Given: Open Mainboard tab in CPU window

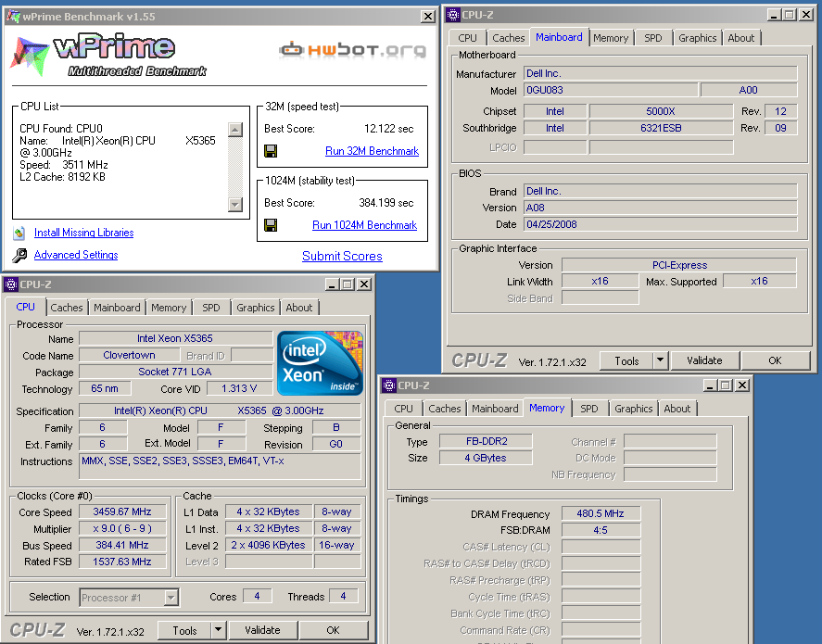Looking at the screenshot, I should [117, 308].
